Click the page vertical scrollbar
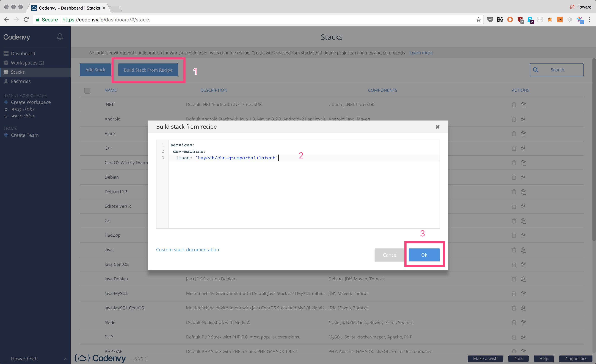596x364 pixels. point(594,149)
